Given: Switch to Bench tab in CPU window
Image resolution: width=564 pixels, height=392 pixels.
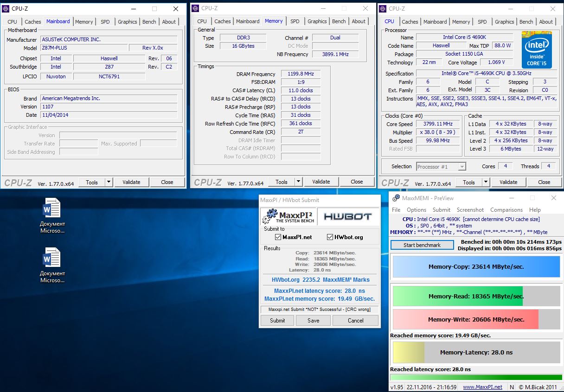Looking at the screenshot, I should pyautogui.click(x=526, y=22).
